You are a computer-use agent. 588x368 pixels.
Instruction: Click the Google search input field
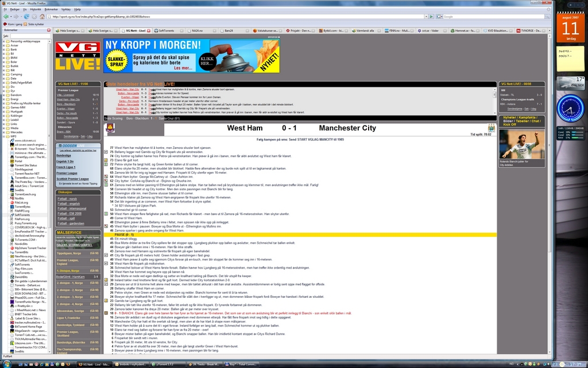(494, 17)
